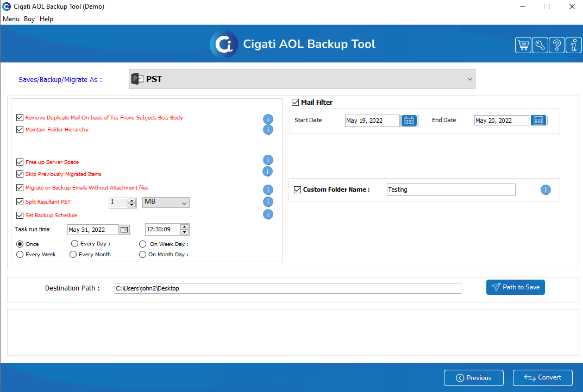
Task: Disable Set Backup Schedule checkbox
Action: pos(20,215)
